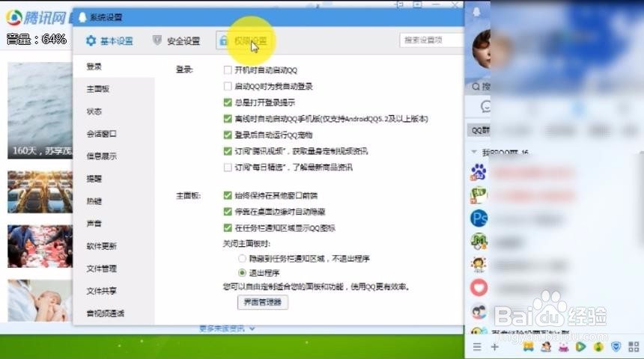Open the user avatar in QQ panel

482,49
